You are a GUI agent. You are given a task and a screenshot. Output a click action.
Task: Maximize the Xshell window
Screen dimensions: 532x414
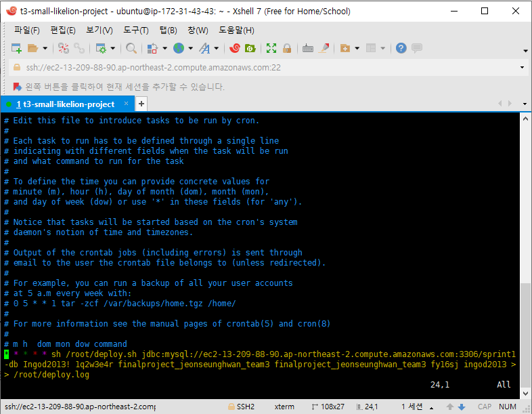[x=485, y=12]
